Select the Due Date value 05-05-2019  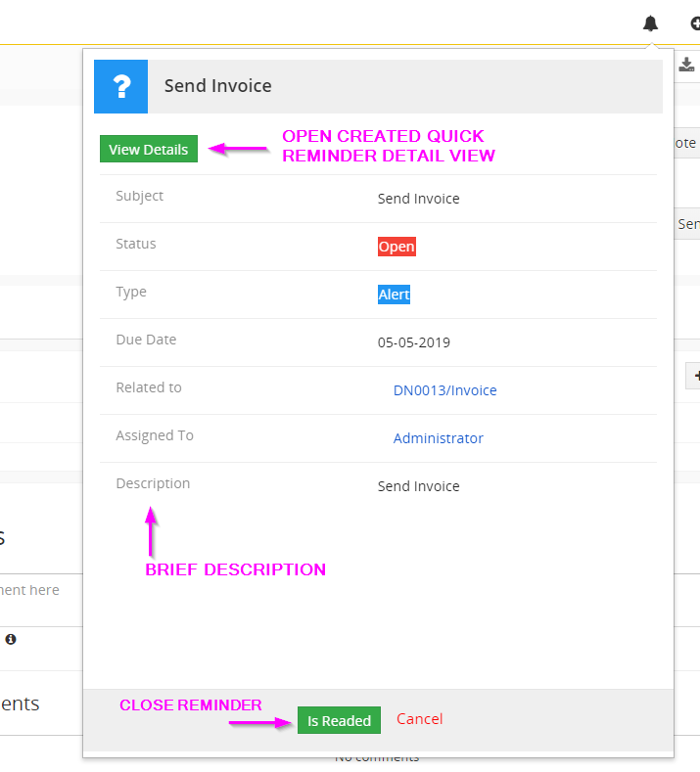click(414, 342)
